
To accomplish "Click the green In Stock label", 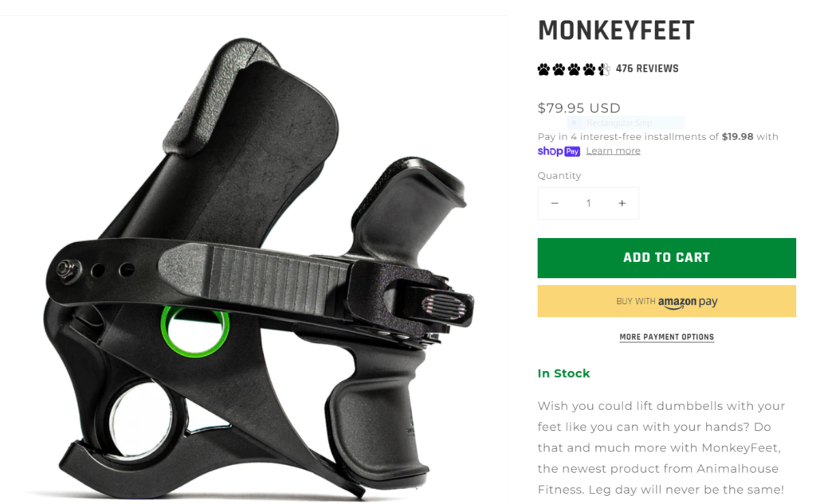I will (x=563, y=373).
